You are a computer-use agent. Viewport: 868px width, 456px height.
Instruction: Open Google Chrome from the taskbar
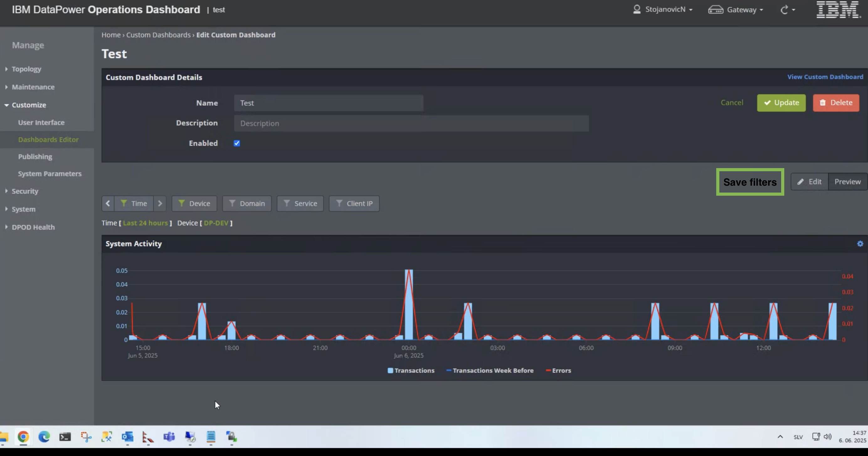(23, 437)
